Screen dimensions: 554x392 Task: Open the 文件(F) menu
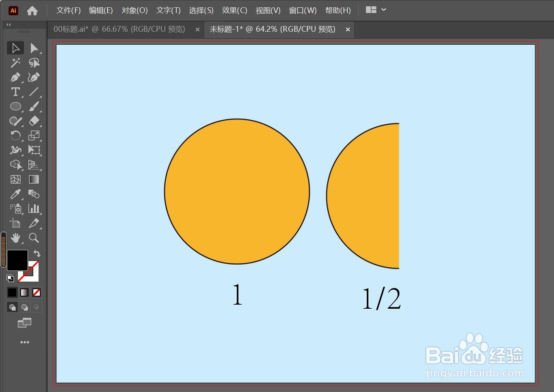pos(68,11)
